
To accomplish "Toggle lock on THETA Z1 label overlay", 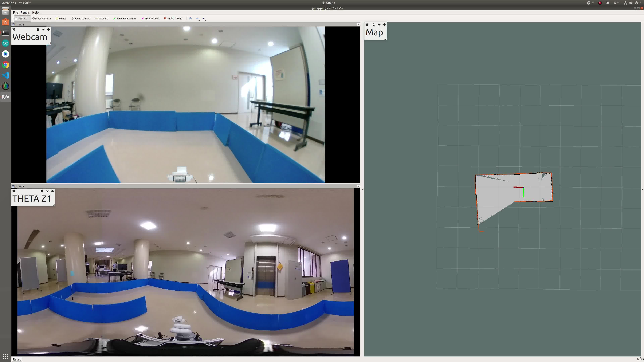I will coord(42,191).
